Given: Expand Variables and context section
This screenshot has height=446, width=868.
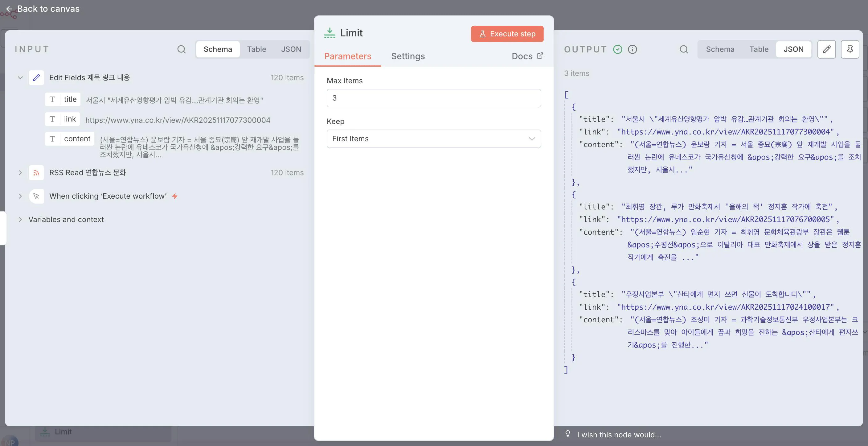Looking at the screenshot, I should point(20,220).
